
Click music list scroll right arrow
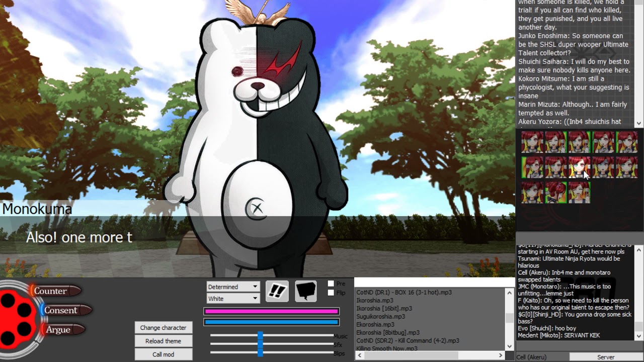501,355
